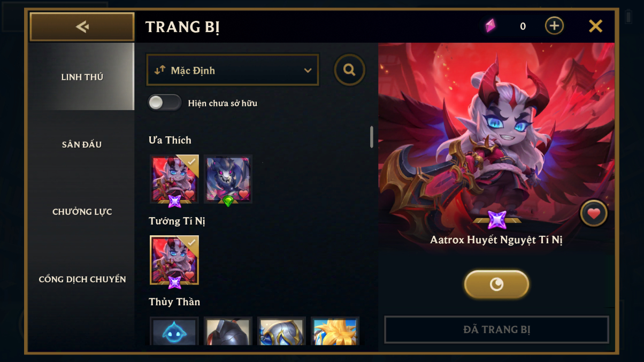The height and width of the screenshot is (362, 644).
Task: Close the Trang Bị panel with X
Action: click(595, 26)
